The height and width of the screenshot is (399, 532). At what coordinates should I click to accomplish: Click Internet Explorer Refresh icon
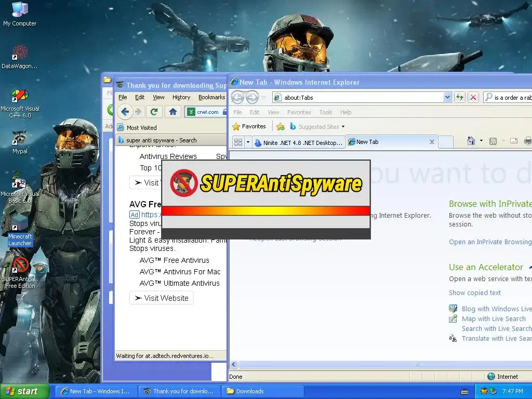[460, 97]
